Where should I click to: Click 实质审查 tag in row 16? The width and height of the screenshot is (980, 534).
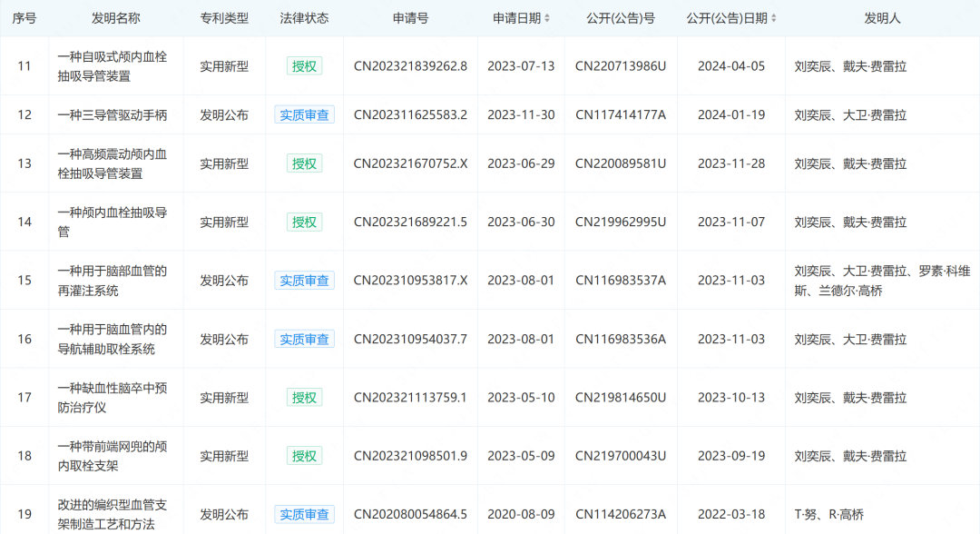click(x=304, y=339)
